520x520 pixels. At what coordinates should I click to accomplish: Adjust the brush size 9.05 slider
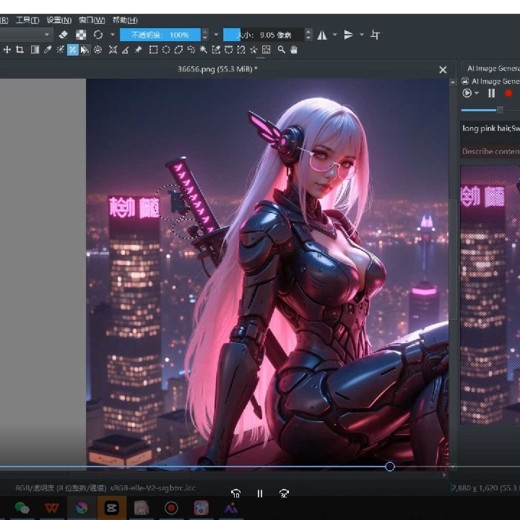point(264,35)
